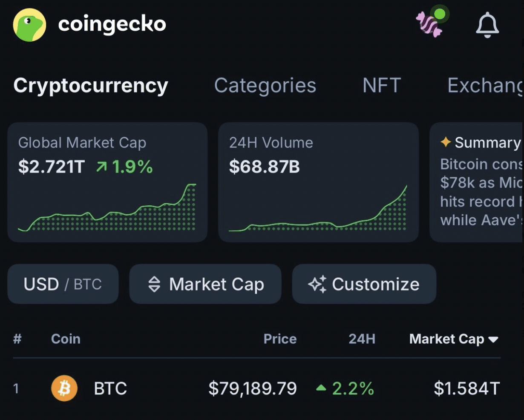524x420 pixels.
Task: Select the Cryptocurrency tab
Action: [x=90, y=85]
